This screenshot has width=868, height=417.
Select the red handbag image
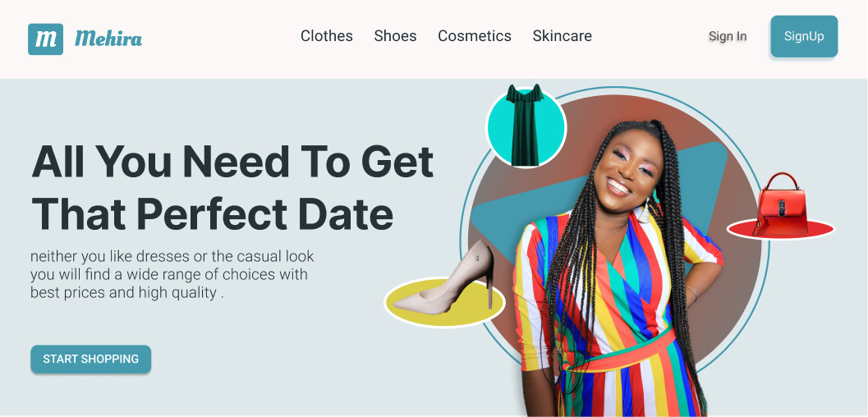point(781,204)
